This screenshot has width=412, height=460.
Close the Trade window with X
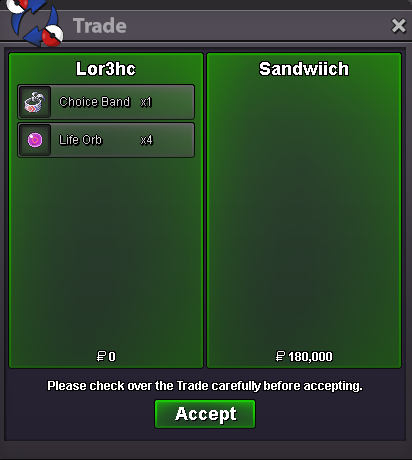coord(399,26)
